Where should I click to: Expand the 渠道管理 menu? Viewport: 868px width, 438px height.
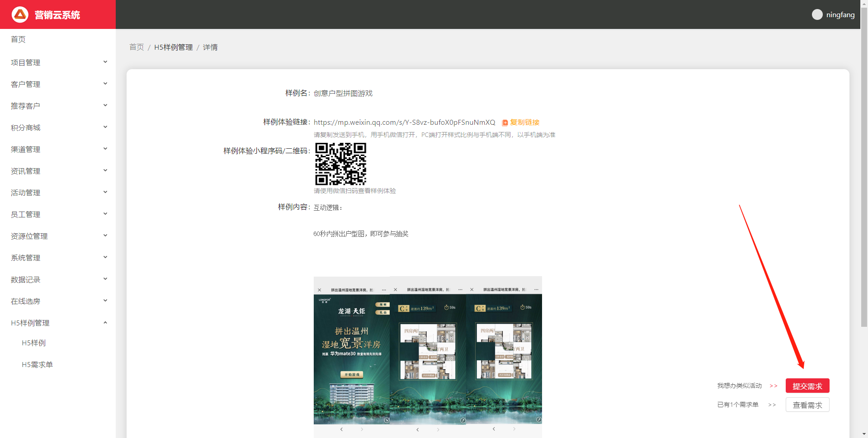pos(58,149)
